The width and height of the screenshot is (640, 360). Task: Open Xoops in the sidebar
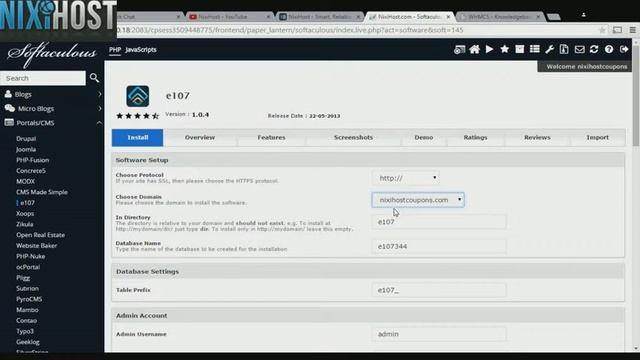[x=25, y=213]
